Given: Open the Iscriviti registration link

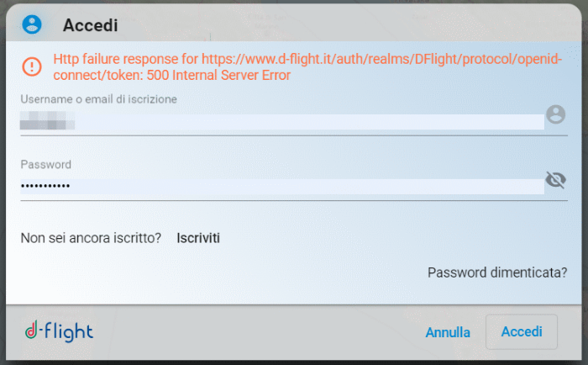Looking at the screenshot, I should coord(198,238).
